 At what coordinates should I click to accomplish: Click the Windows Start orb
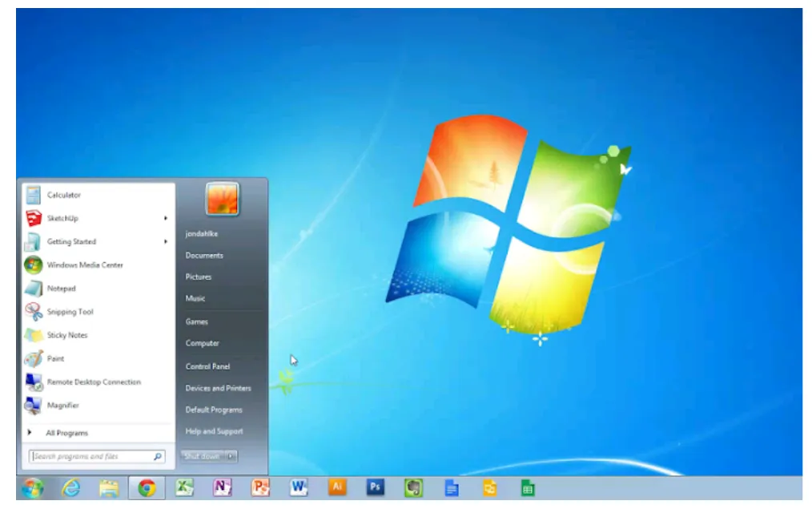[33, 487]
